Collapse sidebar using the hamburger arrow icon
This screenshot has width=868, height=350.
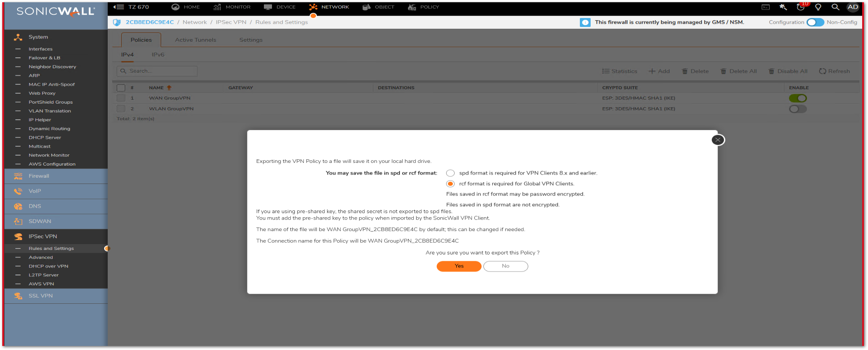coord(118,7)
